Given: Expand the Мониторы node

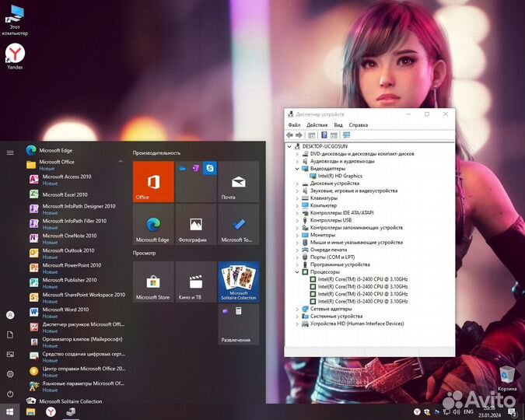Looking at the screenshot, I should point(297,235).
